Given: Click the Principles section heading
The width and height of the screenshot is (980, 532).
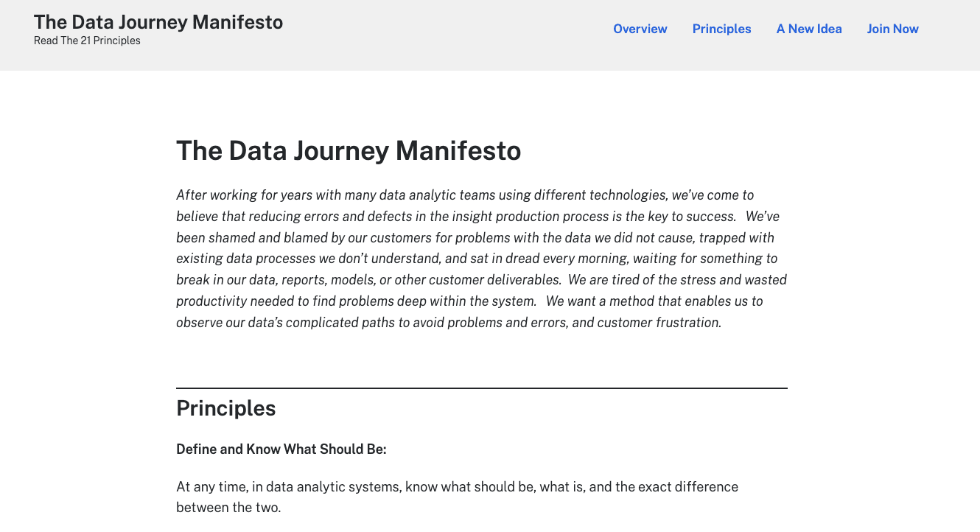Looking at the screenshot, I should pyautogui.click(x=226, y=408).
